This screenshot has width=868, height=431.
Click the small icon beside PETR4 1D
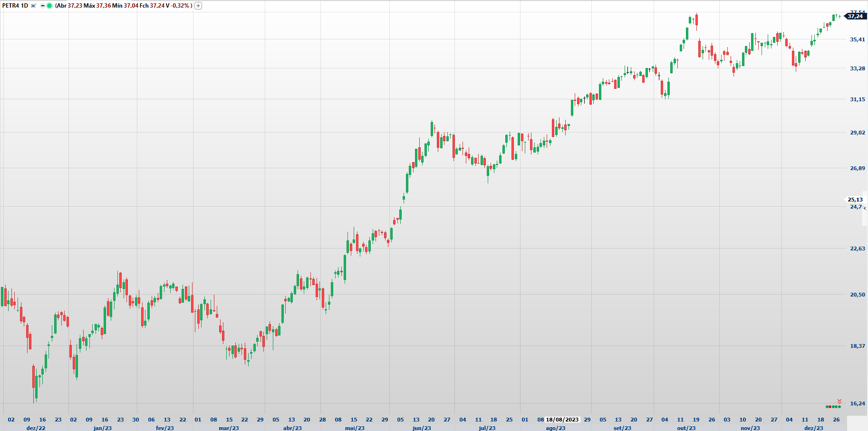click(x=34, y=6)
